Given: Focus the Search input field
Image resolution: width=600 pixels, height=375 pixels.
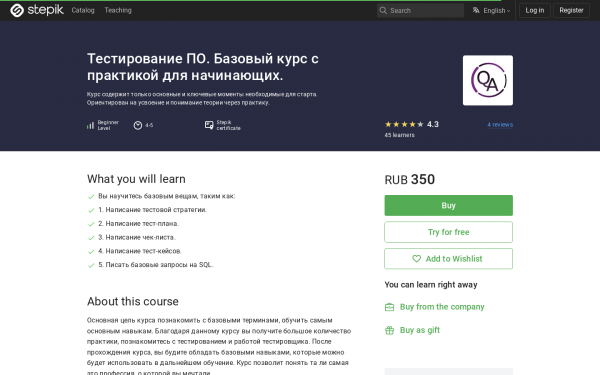Looking at the screenshot, I should [x=420, y=10].
